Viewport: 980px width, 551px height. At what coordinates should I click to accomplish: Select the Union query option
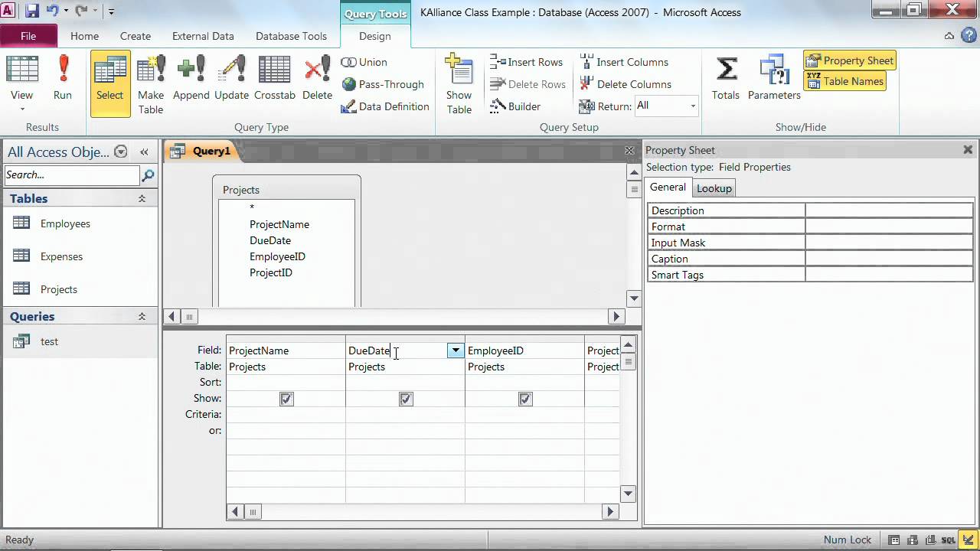pyautogui.click(x=364, y=62)
